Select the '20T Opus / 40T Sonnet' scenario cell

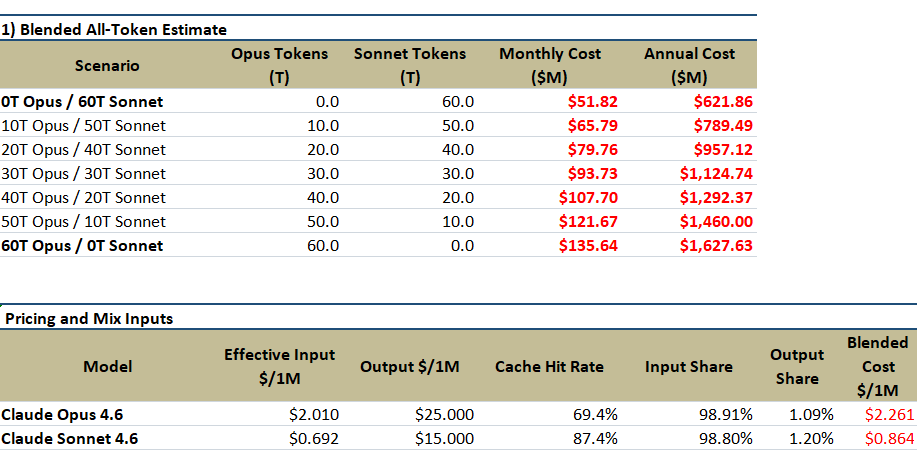coord(84,149)
